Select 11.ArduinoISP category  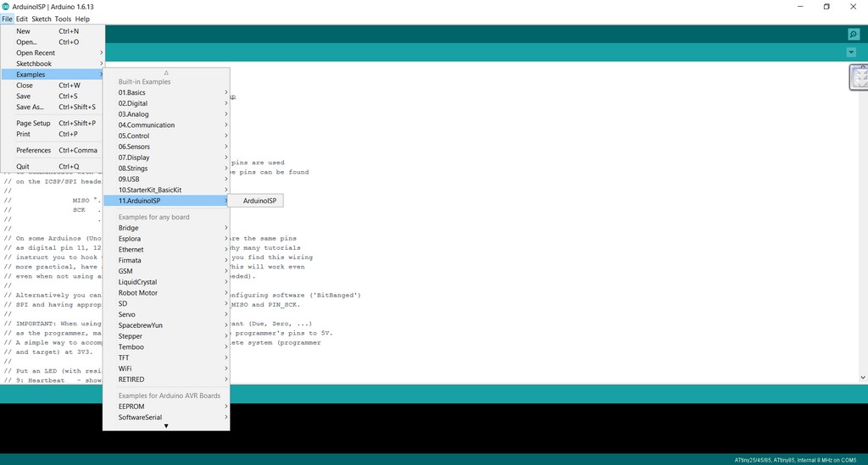pyautogui.click(x=166, y=201)
